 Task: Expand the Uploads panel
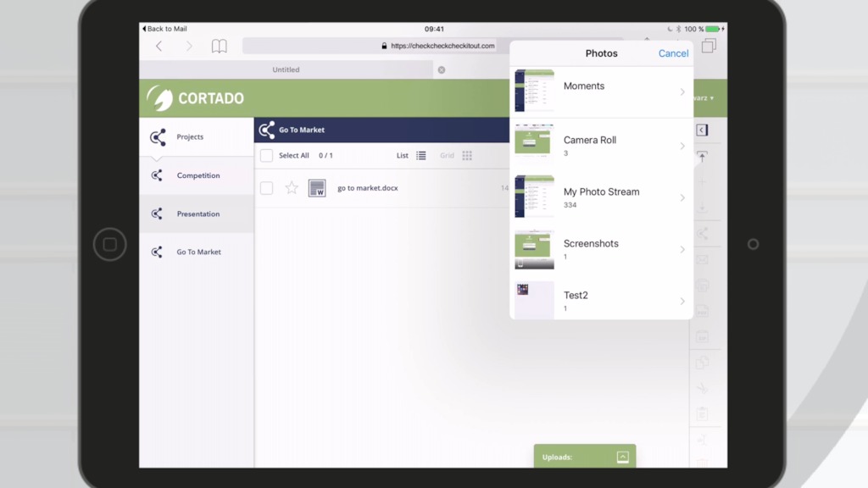[623, 457]
